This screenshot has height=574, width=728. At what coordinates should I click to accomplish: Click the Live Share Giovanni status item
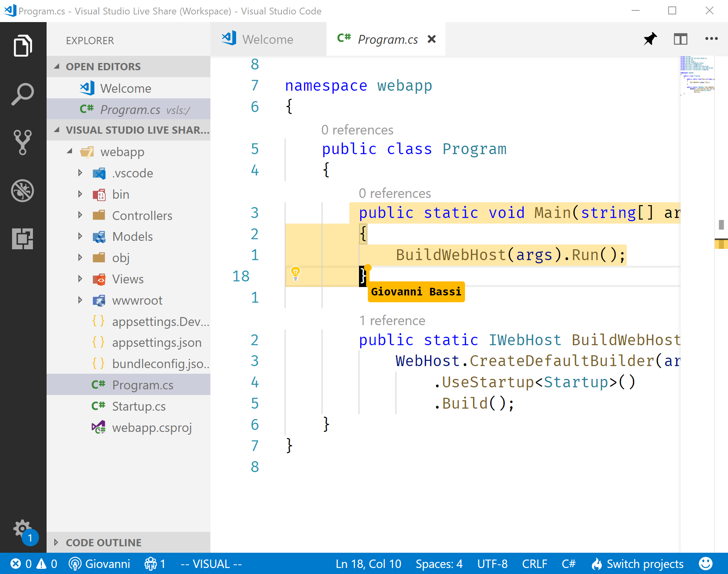tap(99, 564)
